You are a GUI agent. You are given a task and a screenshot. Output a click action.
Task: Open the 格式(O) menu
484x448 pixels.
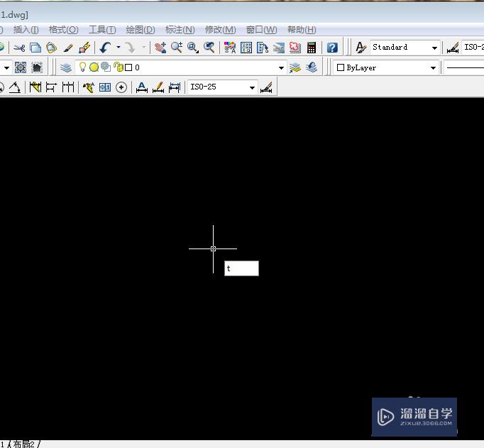click(64, 30)
